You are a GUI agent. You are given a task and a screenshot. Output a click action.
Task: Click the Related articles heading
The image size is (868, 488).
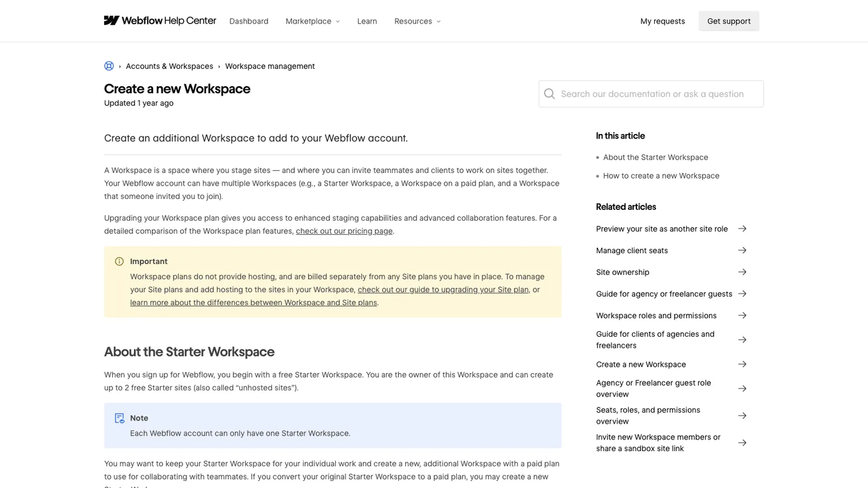tap(626, 207)
